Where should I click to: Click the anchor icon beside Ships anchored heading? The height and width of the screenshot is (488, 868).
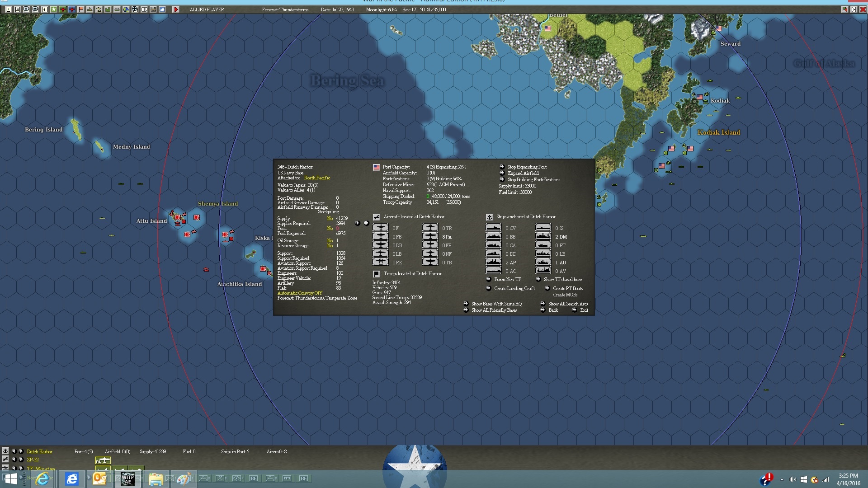(x=489, y=217)
